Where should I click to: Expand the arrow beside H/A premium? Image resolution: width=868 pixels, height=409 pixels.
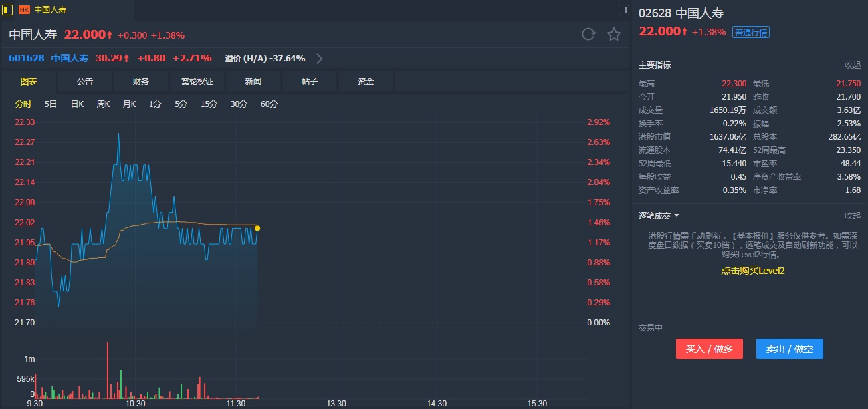(x=320, y=59)
